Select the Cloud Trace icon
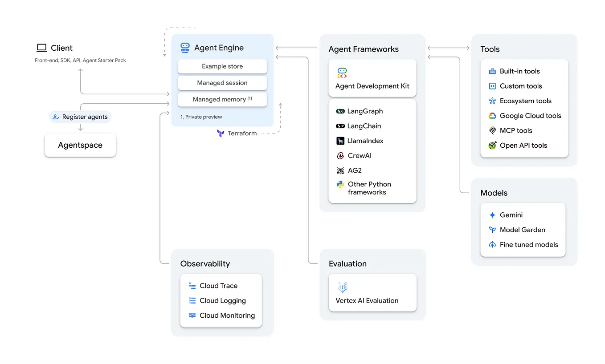This screenshot has height=364, width=605. [x=192, y=285]
